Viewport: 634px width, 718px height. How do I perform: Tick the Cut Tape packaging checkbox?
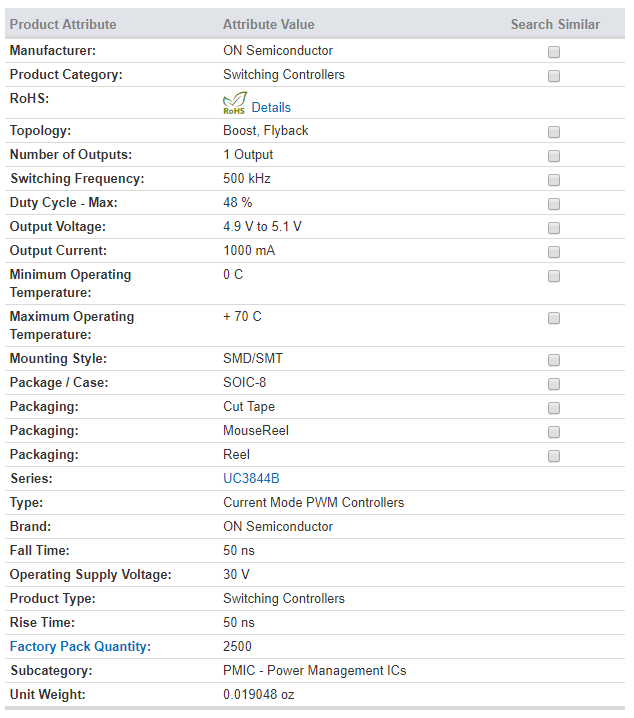click(x=554, y=408)
